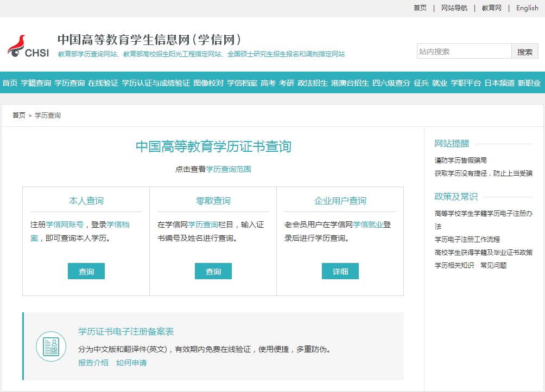Open 谨防学历售假骗局 notice link

[460, 160]
